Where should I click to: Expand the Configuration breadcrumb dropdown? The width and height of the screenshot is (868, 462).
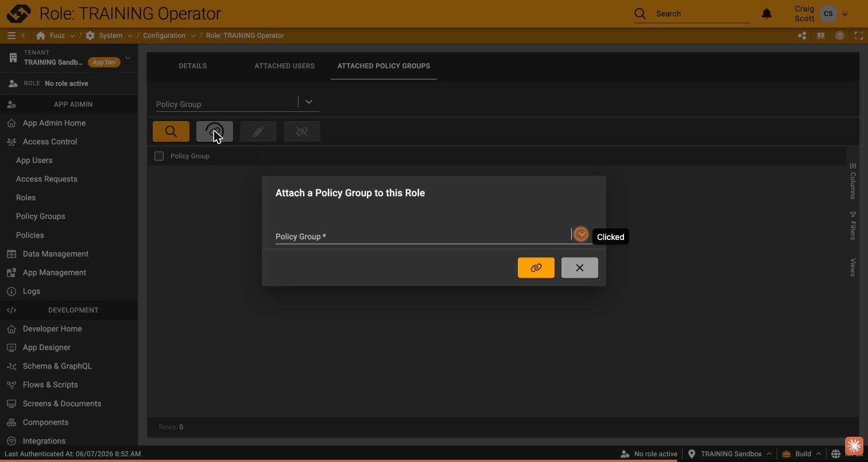193,36
